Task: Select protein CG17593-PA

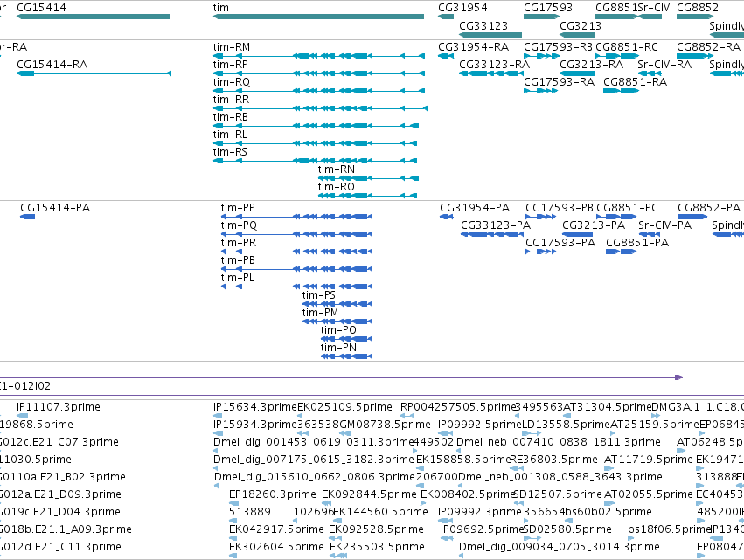Action: coord(541,252)
